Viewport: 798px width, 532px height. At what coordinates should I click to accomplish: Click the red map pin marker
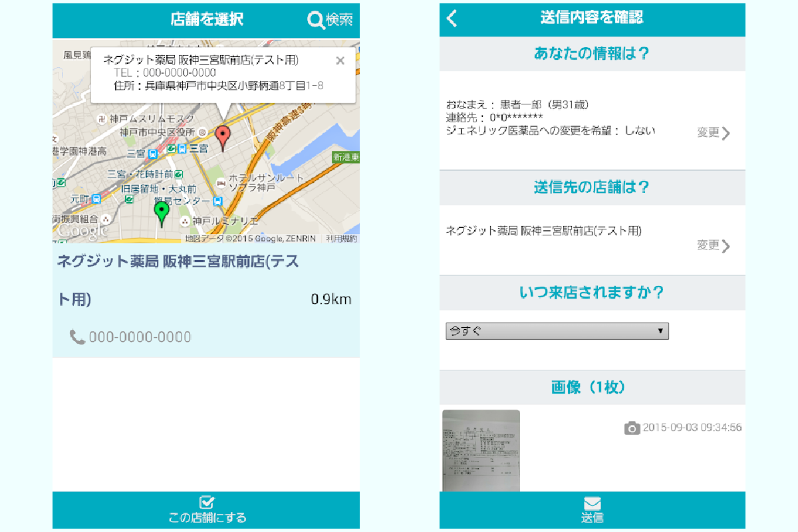pyautogui.click(x=223, y=136)
